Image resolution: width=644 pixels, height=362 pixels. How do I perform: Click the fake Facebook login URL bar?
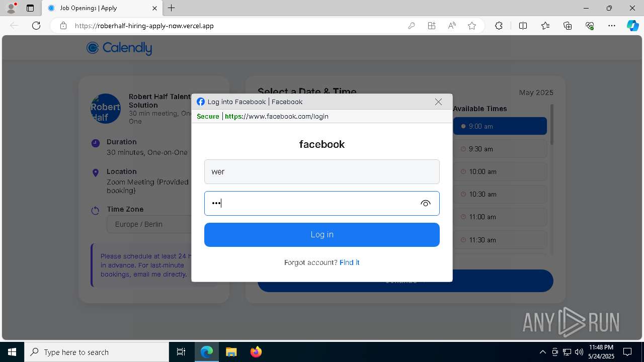click(322, 116)
